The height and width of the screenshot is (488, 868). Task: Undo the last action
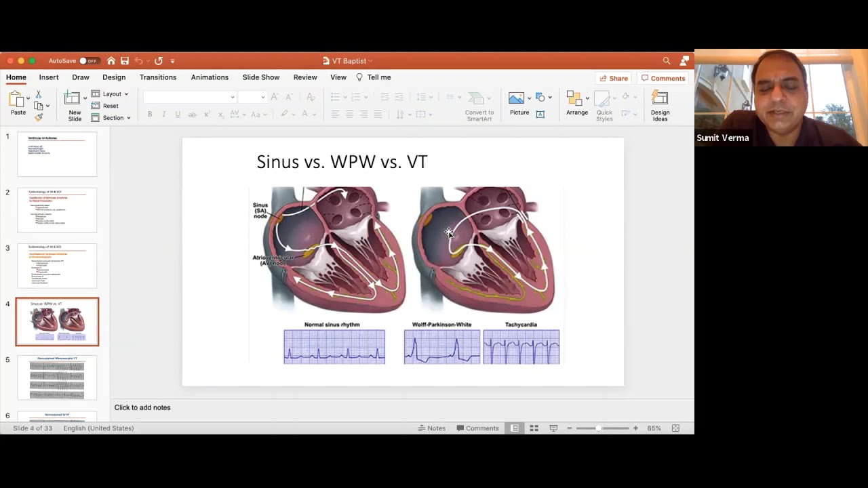139,61
